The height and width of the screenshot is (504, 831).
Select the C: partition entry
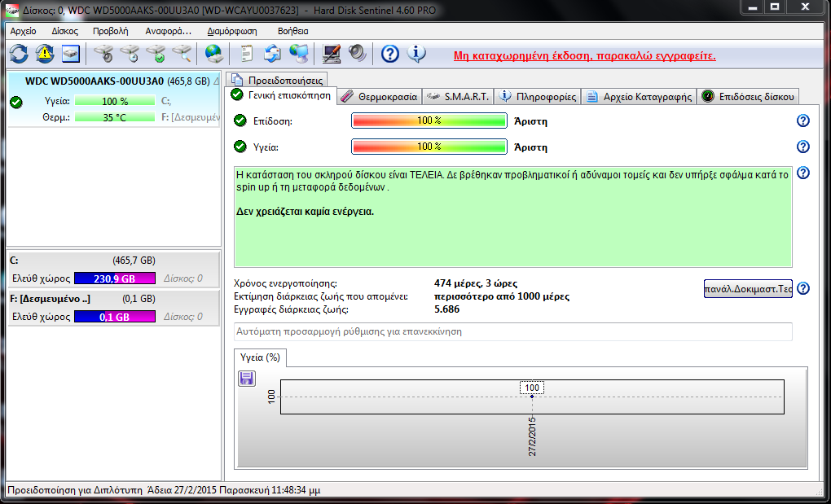[x=114, y=270]
